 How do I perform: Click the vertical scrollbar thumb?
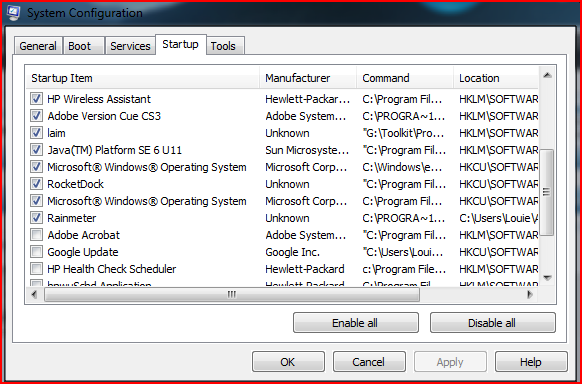pos(547,192)
